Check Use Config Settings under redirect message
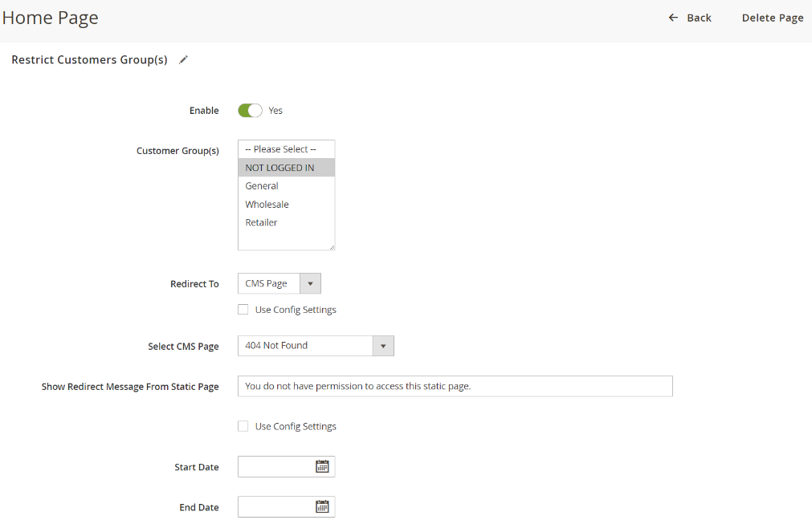Screen dimensions: 812x524 coord(243,426)
